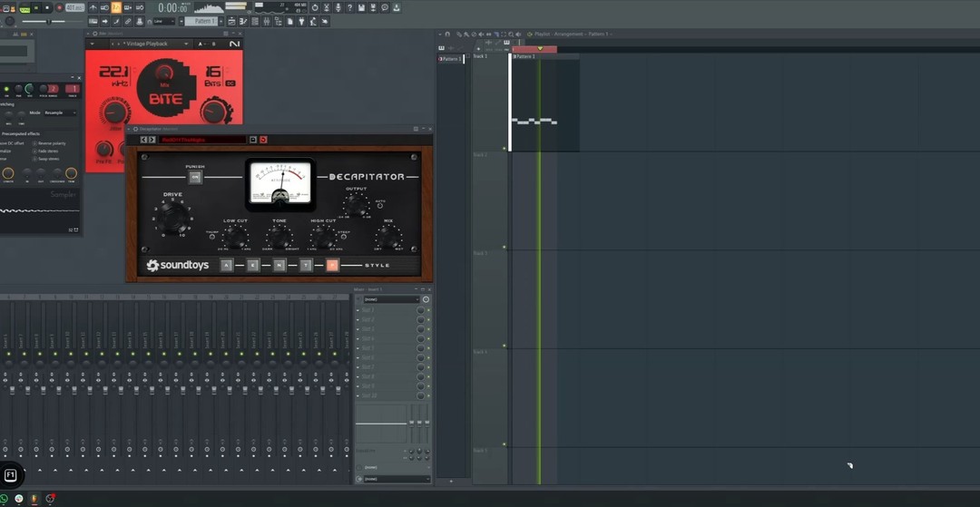The image size is (980, 507).
Task: Click the microphone one-click recording icon
Action: 338,7
